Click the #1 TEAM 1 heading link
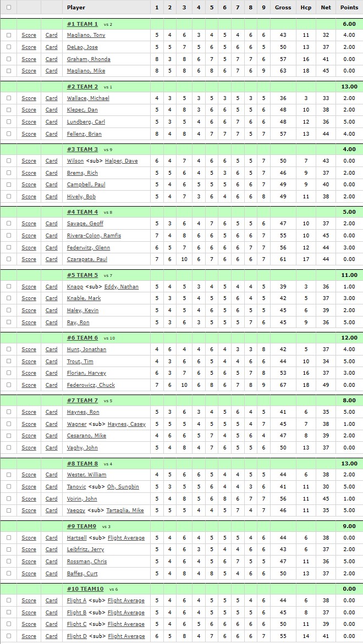Viewport: 363px width, 644px height. pos(82,24)
